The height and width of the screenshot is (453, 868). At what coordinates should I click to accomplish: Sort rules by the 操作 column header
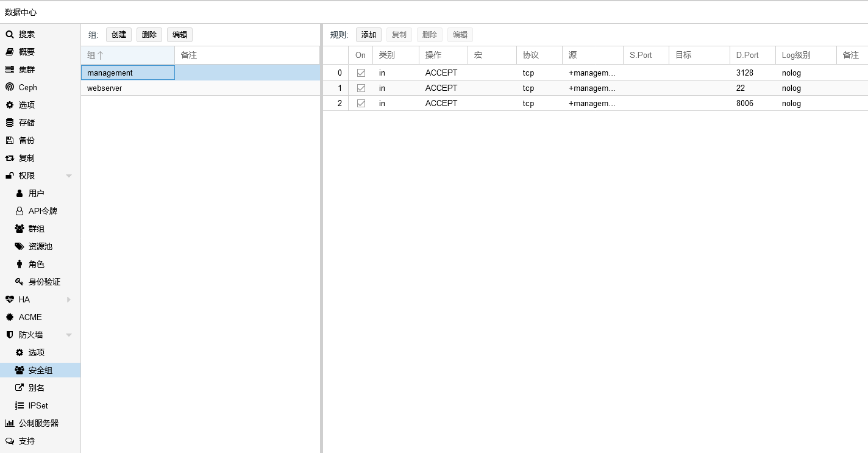click(x=443, y=55)
